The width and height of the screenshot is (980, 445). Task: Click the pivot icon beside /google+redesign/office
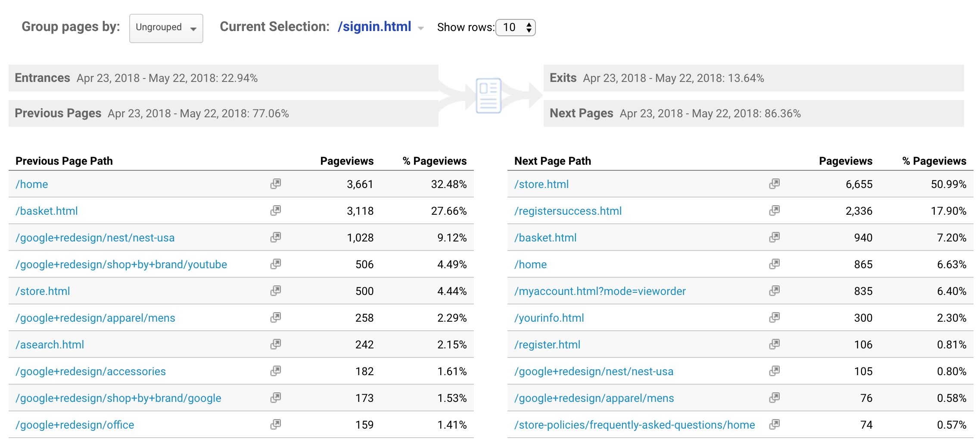pos(276,424)
